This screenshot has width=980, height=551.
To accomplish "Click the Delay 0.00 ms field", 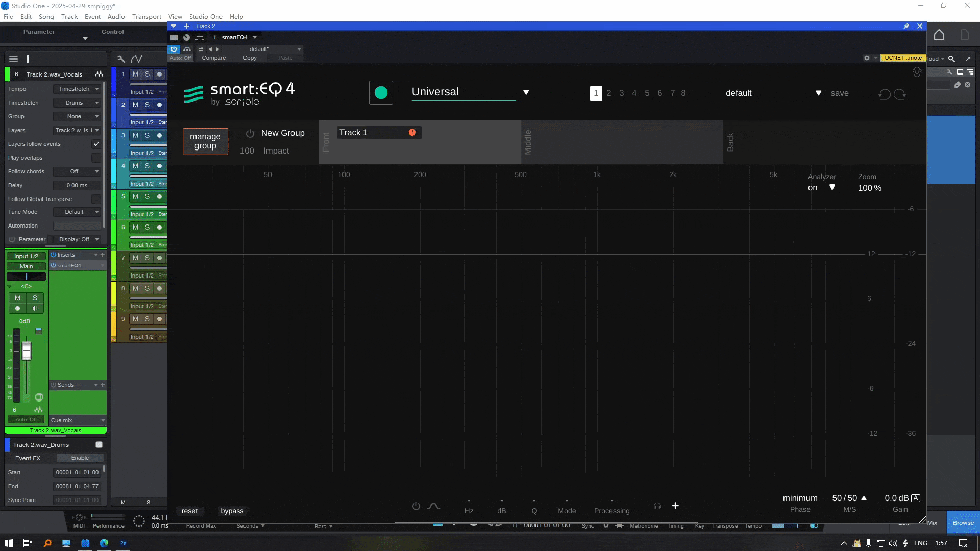I will (x=77, y=185).
